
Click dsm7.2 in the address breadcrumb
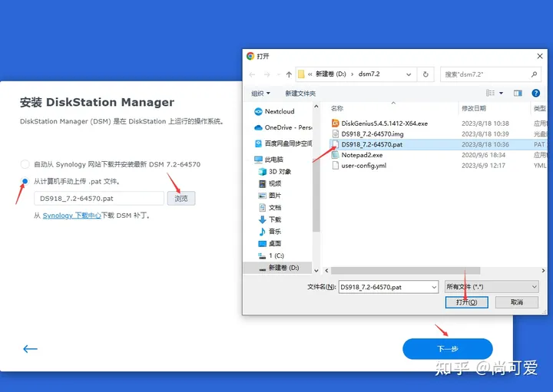(369, 74)
